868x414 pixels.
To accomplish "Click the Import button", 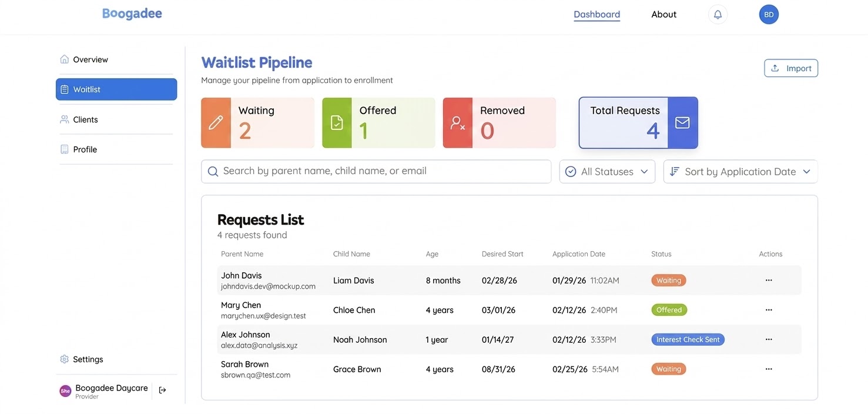I will coord(791,68).
